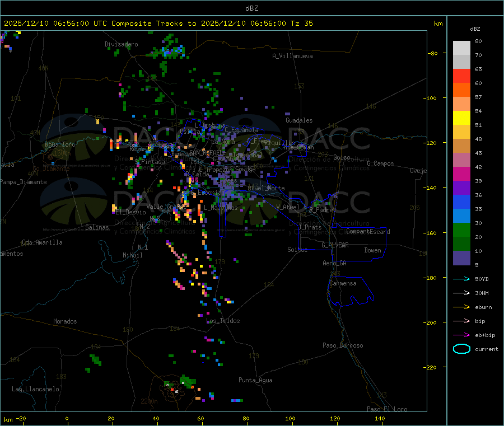Click the 'dBZ' title at the window top
Viewport: 504px width, 426px height.
coord(251,8)
